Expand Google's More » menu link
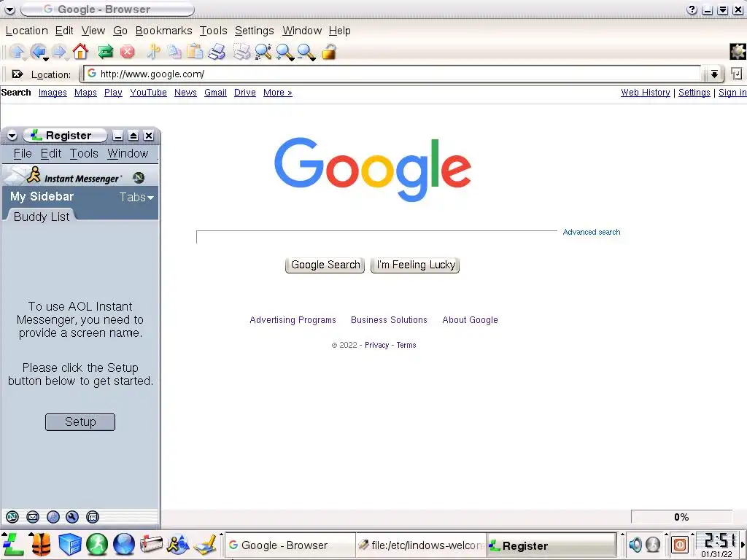Image resolution: width=747 pixels, height=560 pixels. pyautogui.click(x=278, y=93)
